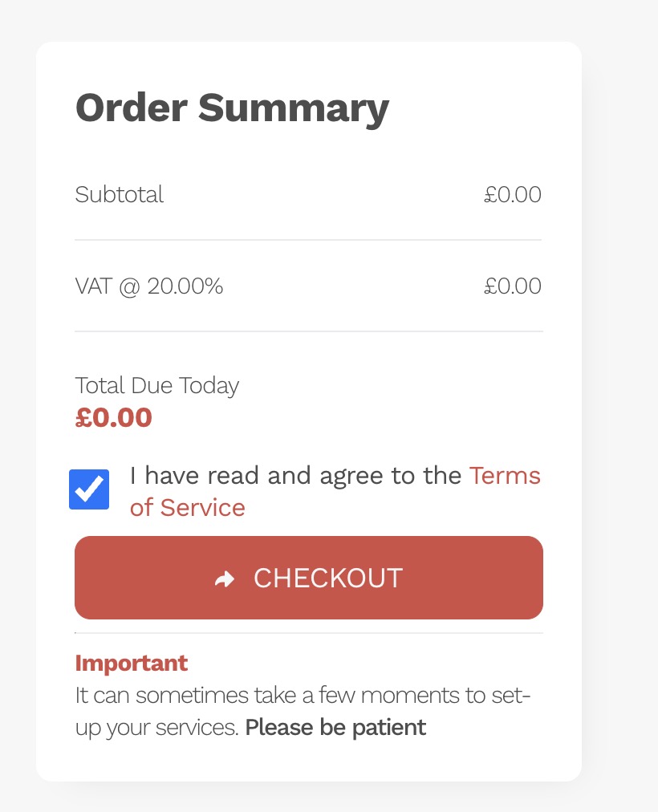
Task: Click the arrow icon on Checkout button
Action: (225, 579)
